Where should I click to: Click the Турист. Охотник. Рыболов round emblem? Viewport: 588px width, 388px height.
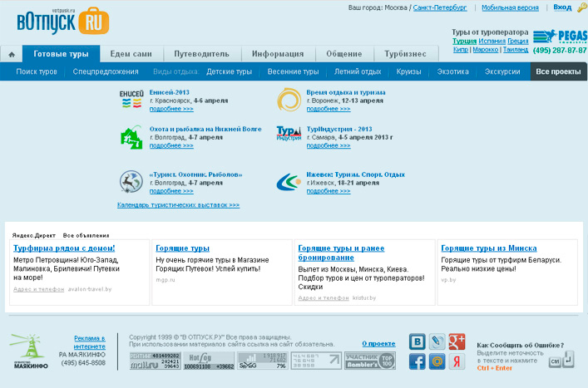coord(131,182)
